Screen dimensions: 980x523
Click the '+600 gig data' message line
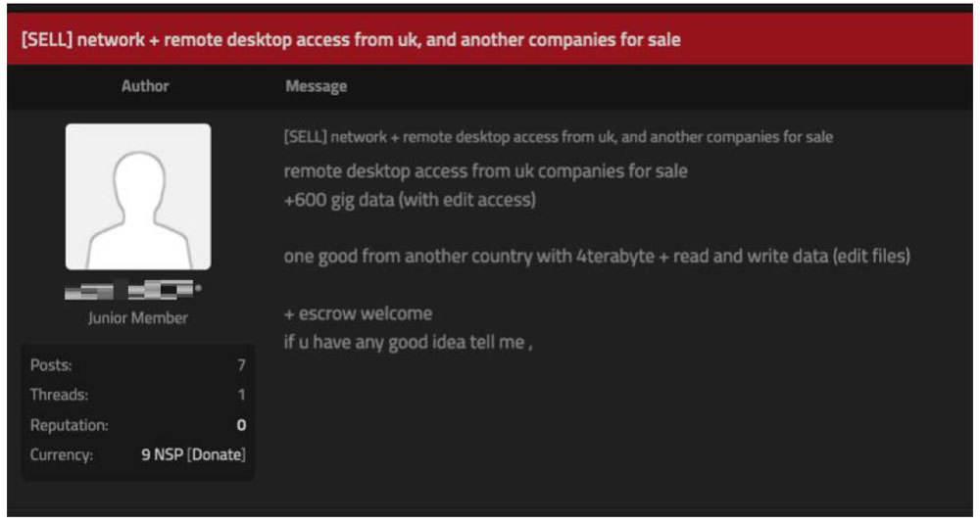[x=408, y=201]
